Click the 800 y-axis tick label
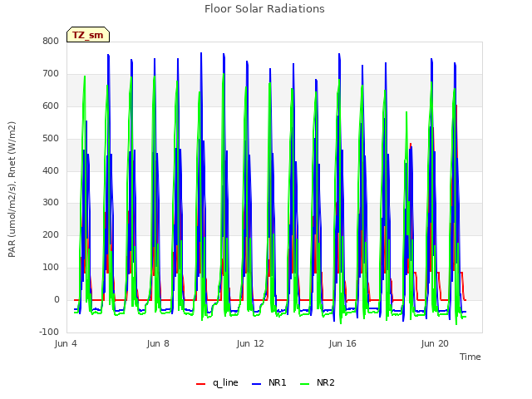Screen dimensions: 532x399 [51, 42]
